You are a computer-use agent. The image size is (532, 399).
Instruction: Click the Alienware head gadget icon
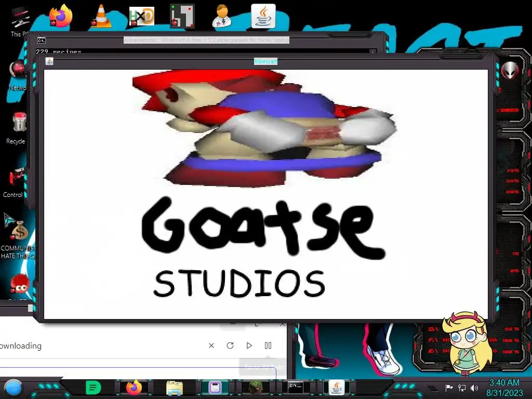510,70
